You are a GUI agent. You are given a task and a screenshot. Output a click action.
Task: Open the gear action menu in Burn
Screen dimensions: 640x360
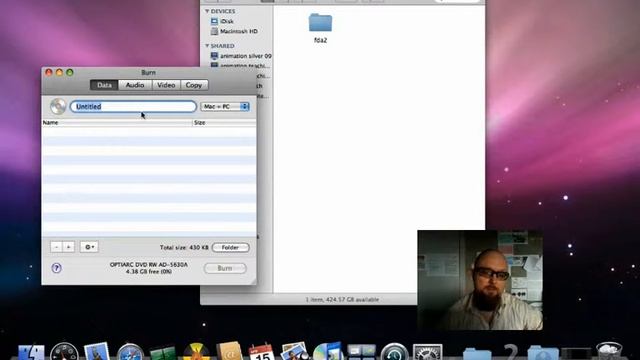89,247
